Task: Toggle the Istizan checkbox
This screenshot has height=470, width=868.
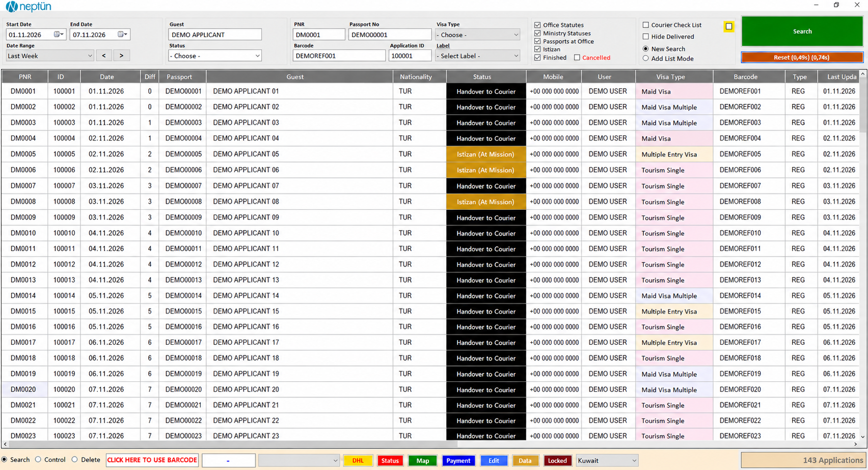Action: click(537, 49)
